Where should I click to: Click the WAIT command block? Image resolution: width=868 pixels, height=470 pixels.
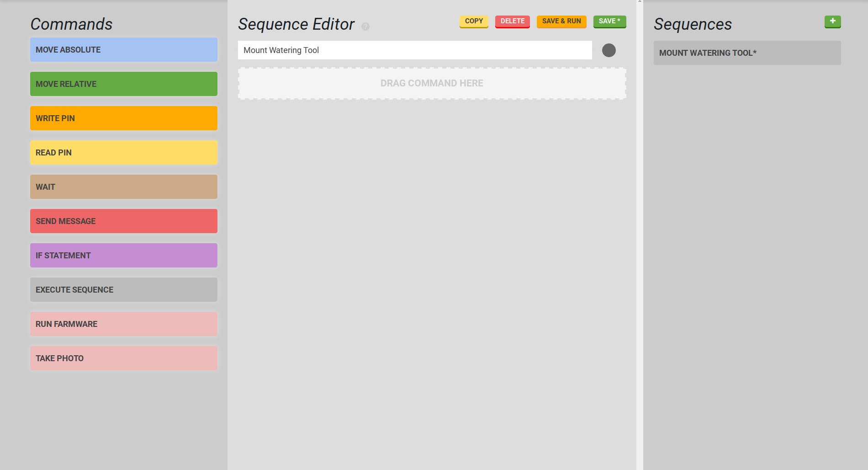point(124,187)
